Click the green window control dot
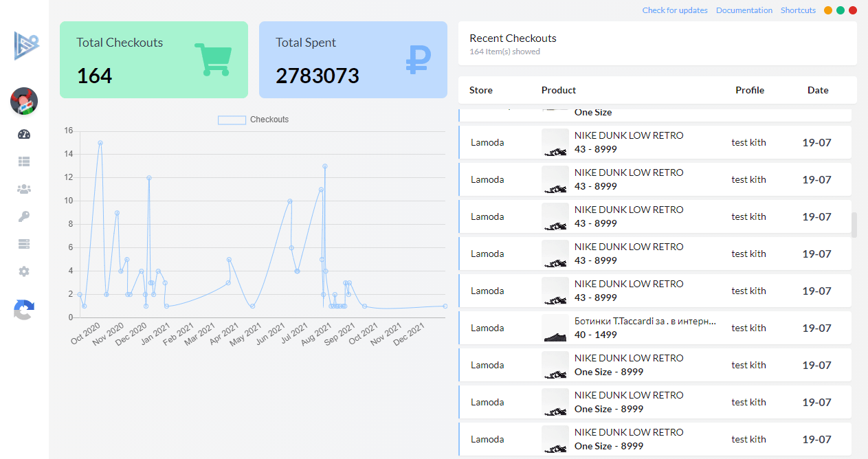The height and width of the screenshot is (459, 868). [x=841, y=10]
